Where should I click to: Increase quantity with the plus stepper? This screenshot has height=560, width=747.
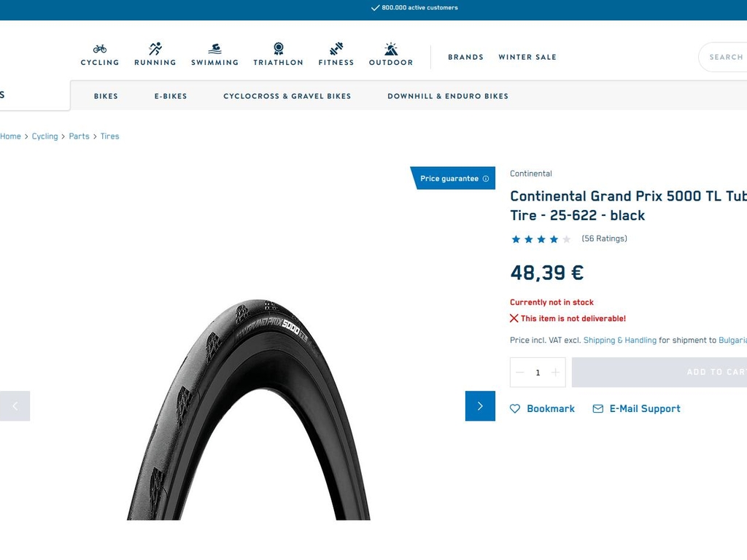tap(555, 373)
